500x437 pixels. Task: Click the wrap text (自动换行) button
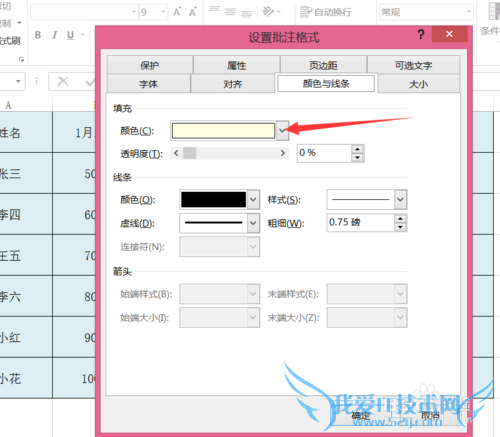tap(326, 12)
